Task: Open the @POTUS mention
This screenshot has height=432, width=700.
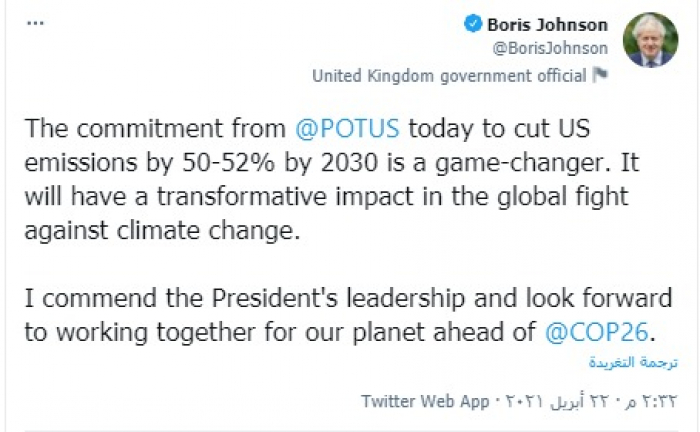Action: pyautogui.click(x=349, y=128)
